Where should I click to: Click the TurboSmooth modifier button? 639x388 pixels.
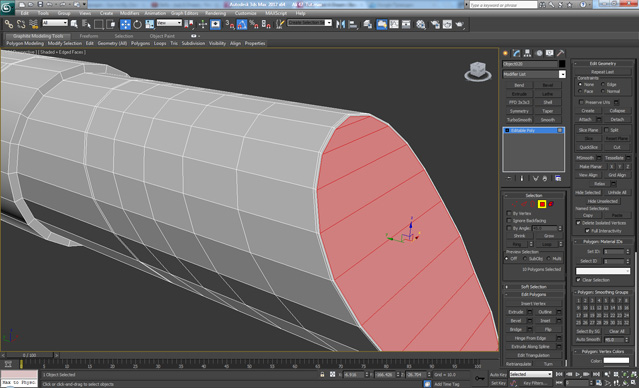coord(519,120)
